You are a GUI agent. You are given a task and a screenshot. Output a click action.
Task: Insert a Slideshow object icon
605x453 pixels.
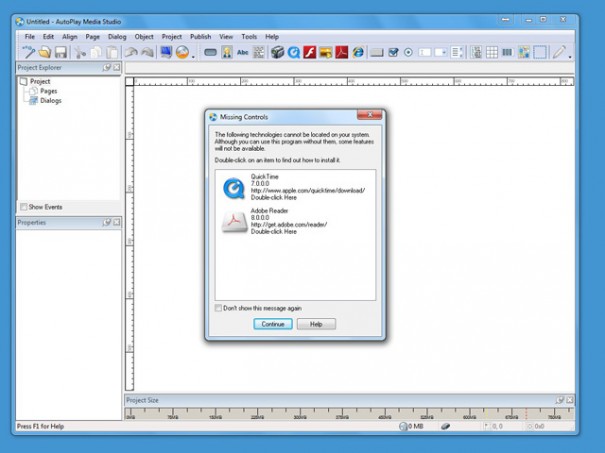tap(326, 52)
